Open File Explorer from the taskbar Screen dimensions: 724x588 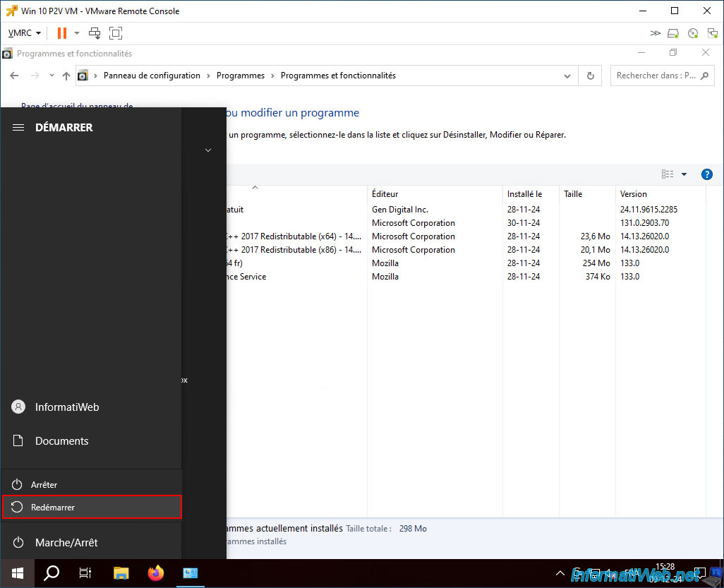[x=121, y=573]
